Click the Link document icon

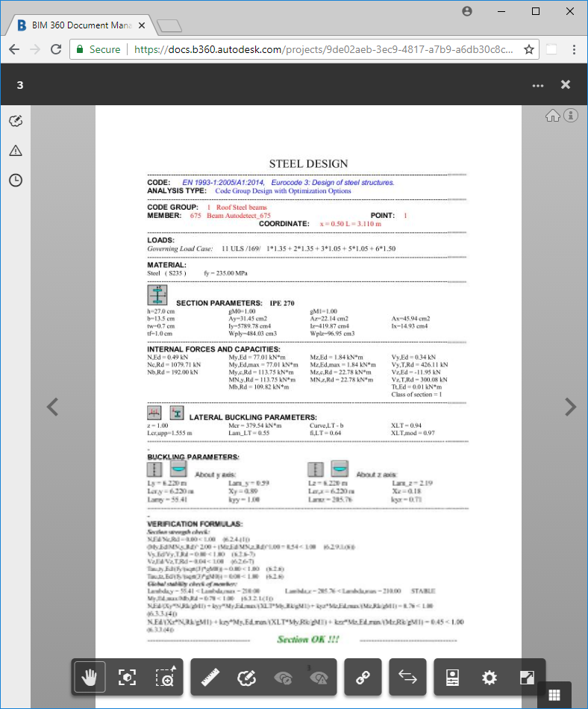pos(363,678)
